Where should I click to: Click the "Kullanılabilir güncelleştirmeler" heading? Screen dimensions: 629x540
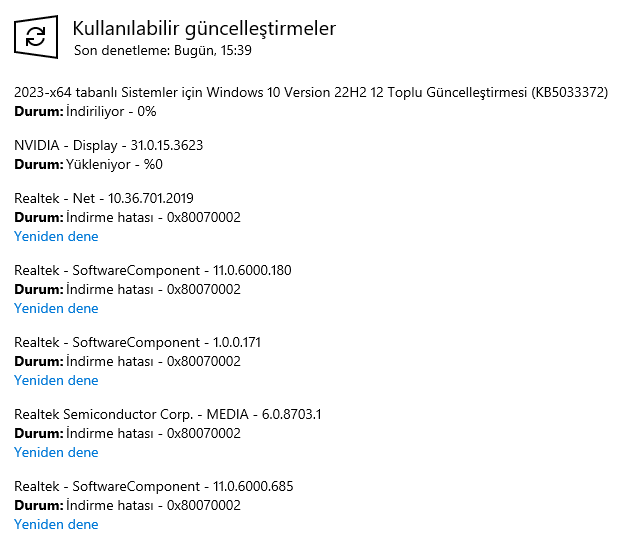(x=204, y=28)
